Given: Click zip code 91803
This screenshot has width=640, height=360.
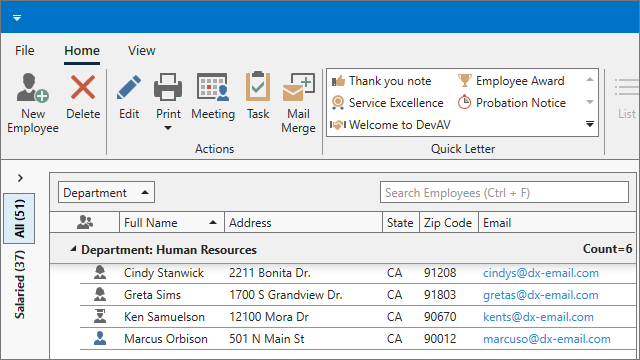Looking at the screenshot, I should pyautogui.click(x=440, y=295).
